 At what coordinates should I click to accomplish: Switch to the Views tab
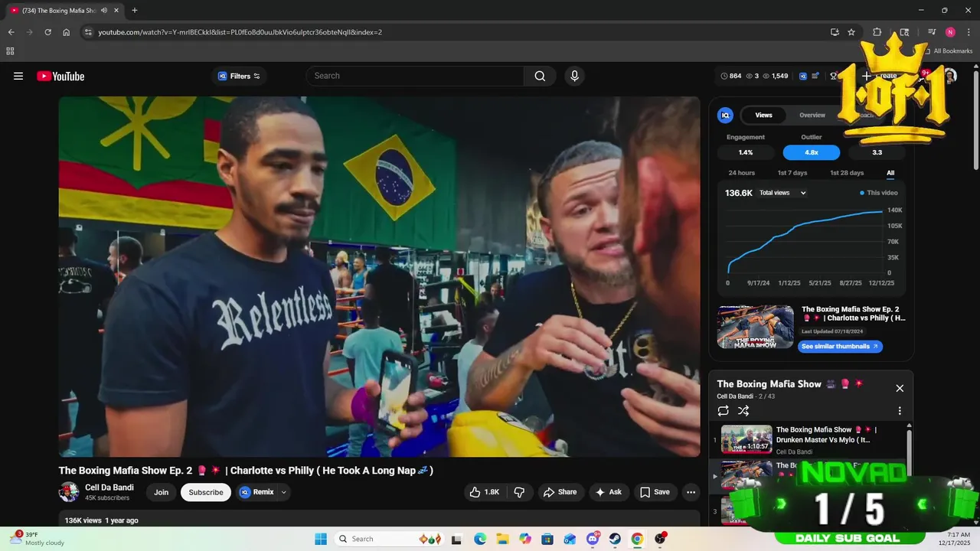click(x=764, y=115)
